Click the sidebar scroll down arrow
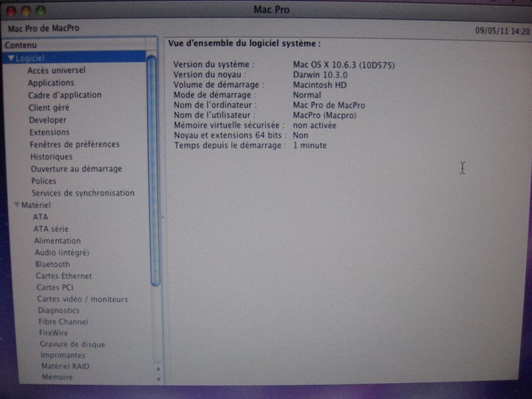This screenshot has height=399, width=532. (158, 379)
